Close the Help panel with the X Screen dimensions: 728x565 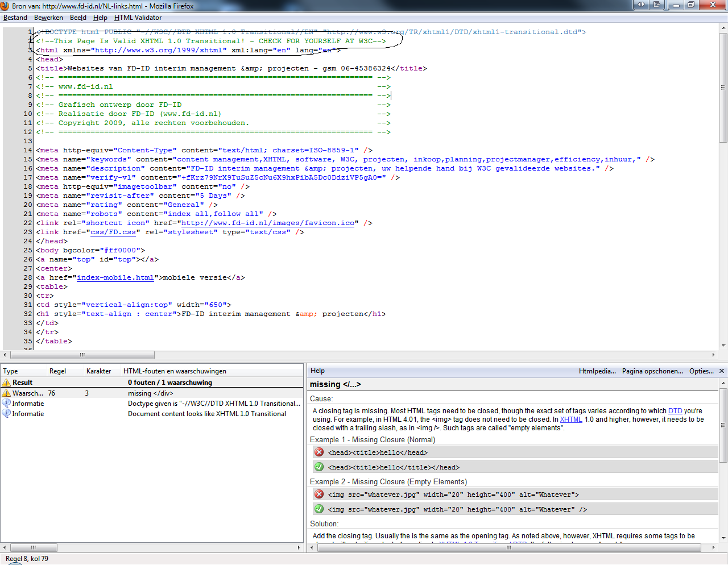click(722, 371)
